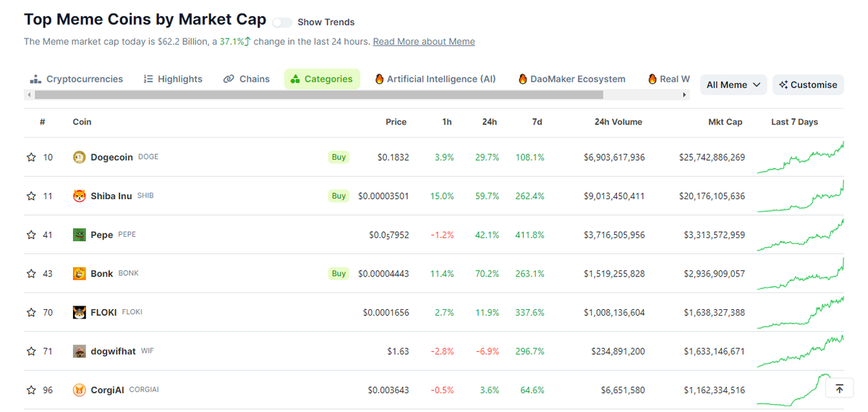The height and width of the screenshot is (412, 868).
Task: Open the FLOKI coin page
Action: 103,313
